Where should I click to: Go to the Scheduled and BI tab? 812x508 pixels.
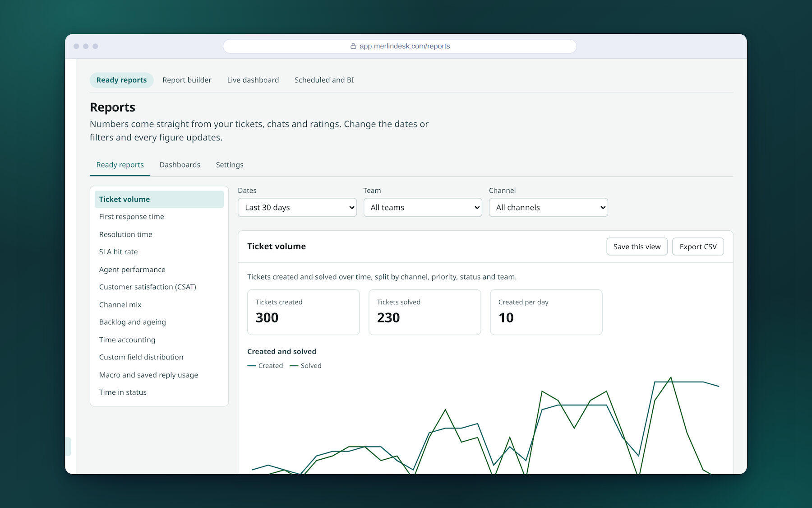[324, 80]
